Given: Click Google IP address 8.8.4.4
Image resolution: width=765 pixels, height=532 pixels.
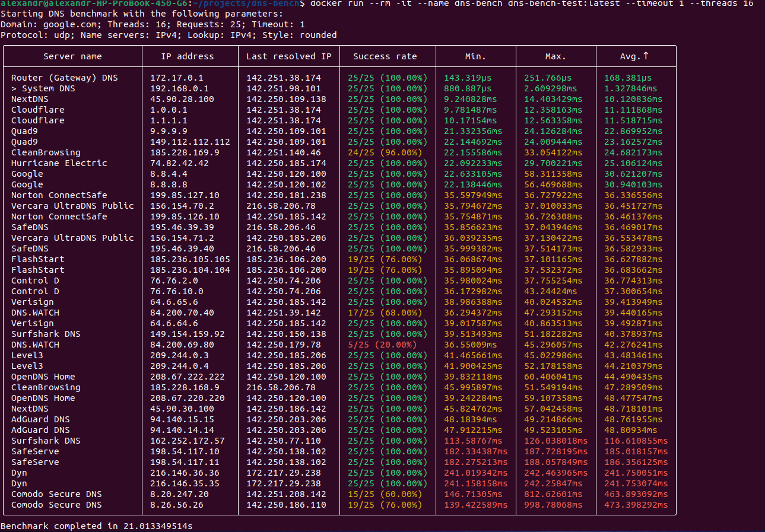Looking at the screenshot, I should coord(169,174).
